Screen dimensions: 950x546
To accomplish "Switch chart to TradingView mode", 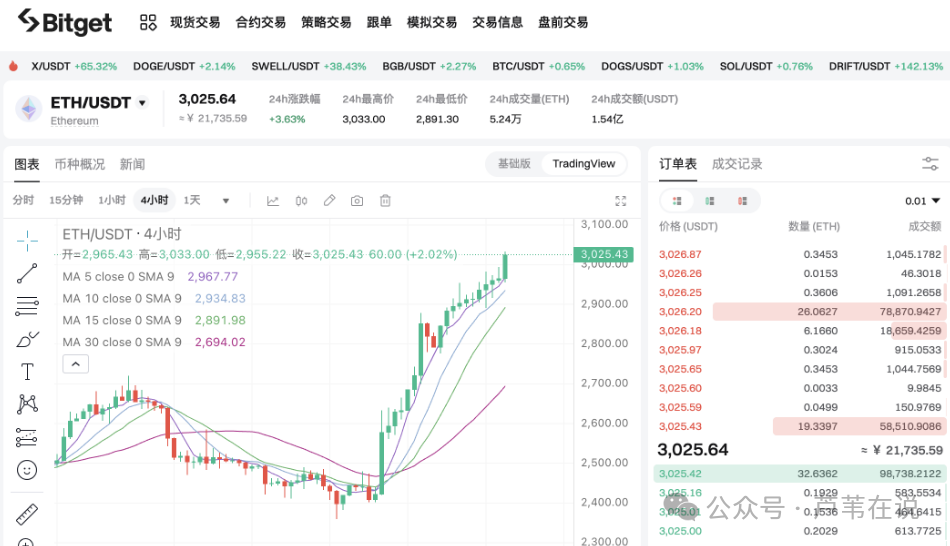I will coord(583,164).
